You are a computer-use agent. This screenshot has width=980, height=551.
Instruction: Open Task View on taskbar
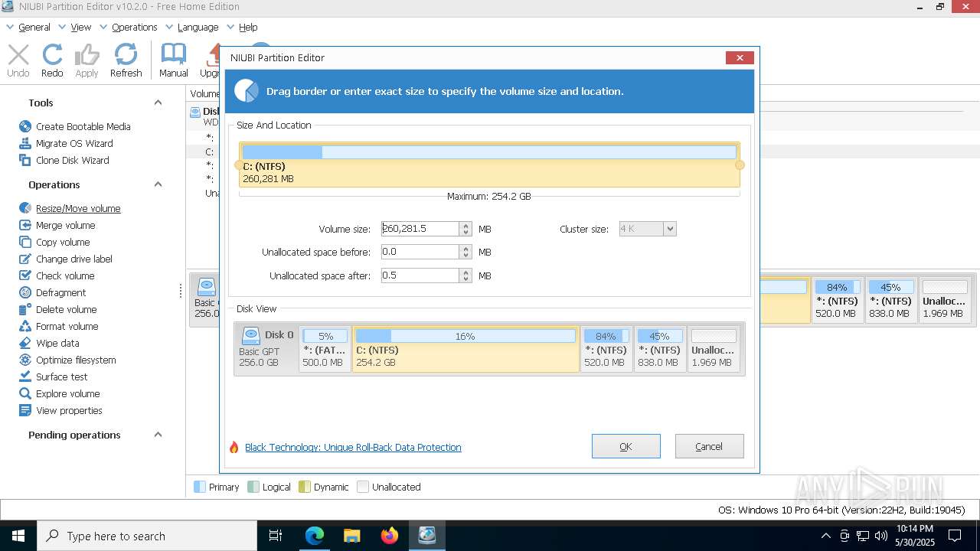point(276,536)
